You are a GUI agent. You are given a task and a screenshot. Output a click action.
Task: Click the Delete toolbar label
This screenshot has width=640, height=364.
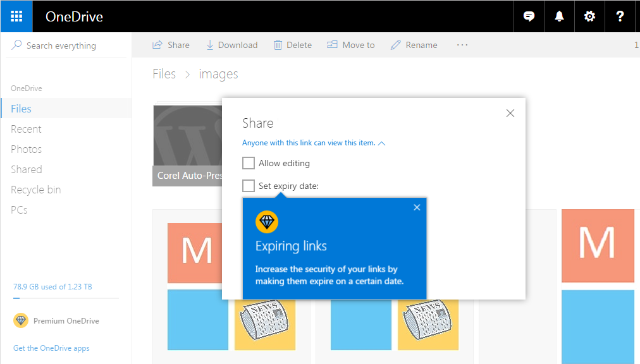pyautogui.click(x=298, y=45)
